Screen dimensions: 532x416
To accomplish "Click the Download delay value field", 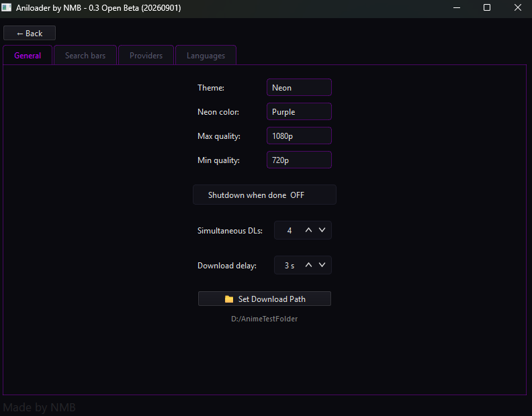I will point(289,265).
